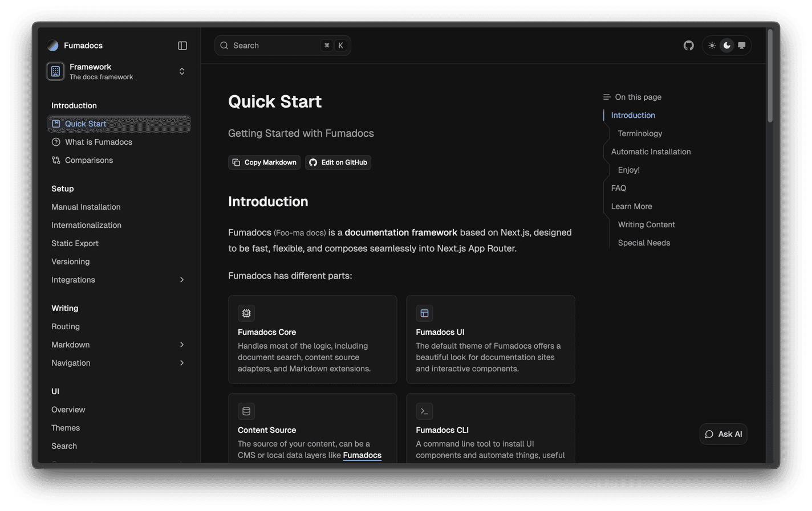Open the GitHub repository icon in header
812x511 pixels.
click(x=689, y=46)
